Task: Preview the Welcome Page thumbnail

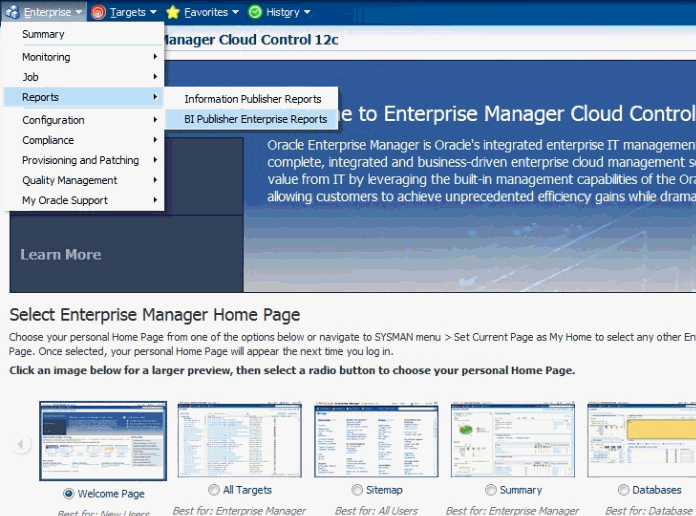Action: coord(103,441)
